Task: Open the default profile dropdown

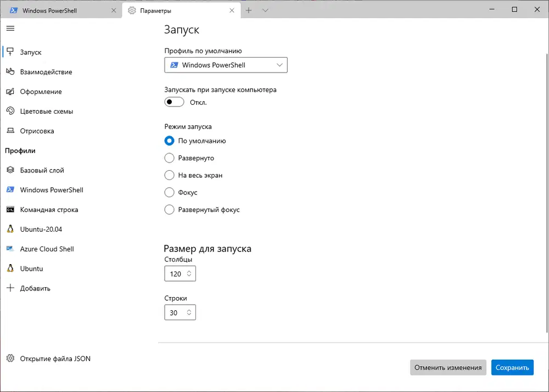Action: [226, 65]
